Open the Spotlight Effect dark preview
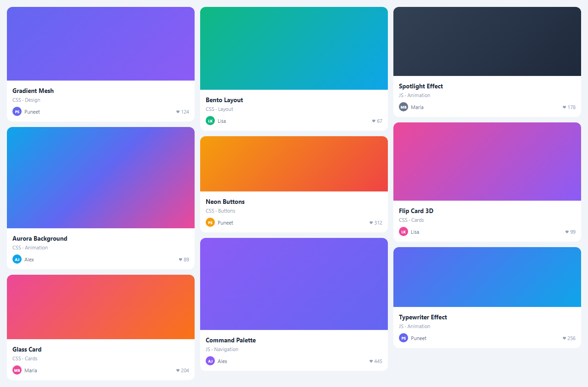588x387 pixels. [487, 41]
